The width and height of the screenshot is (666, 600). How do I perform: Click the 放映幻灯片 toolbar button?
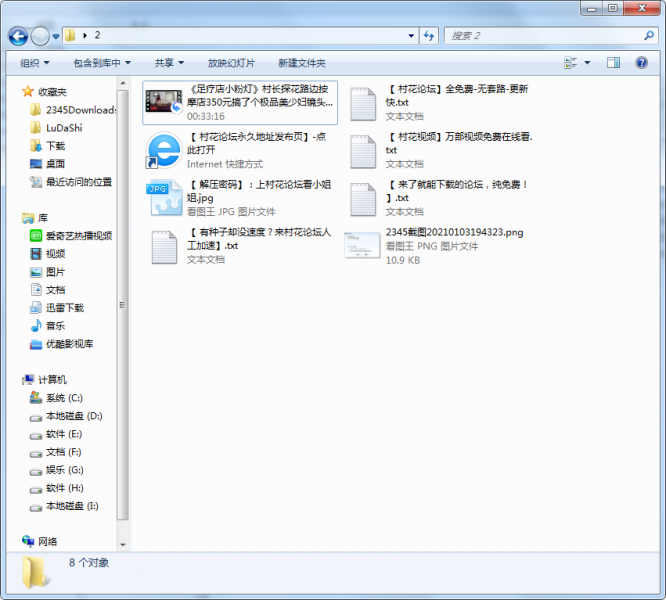[231, 63]
